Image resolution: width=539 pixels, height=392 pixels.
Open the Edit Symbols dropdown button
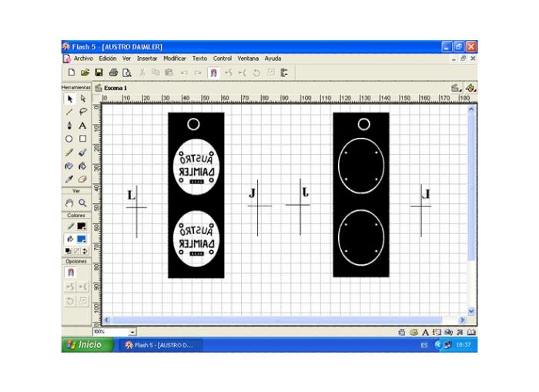tap(470, 88)
